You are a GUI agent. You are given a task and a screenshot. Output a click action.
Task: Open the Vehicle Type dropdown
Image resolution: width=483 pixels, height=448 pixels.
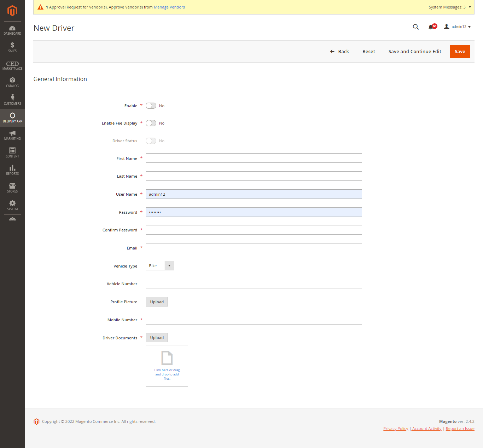160,266
